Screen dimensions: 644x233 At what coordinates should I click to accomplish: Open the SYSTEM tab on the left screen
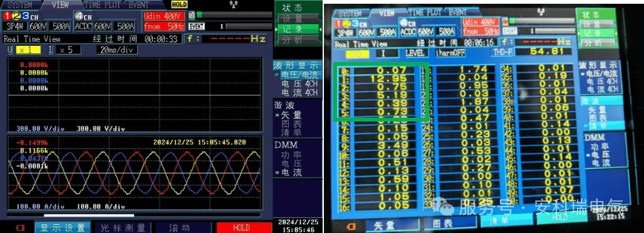tap(21, 5)
